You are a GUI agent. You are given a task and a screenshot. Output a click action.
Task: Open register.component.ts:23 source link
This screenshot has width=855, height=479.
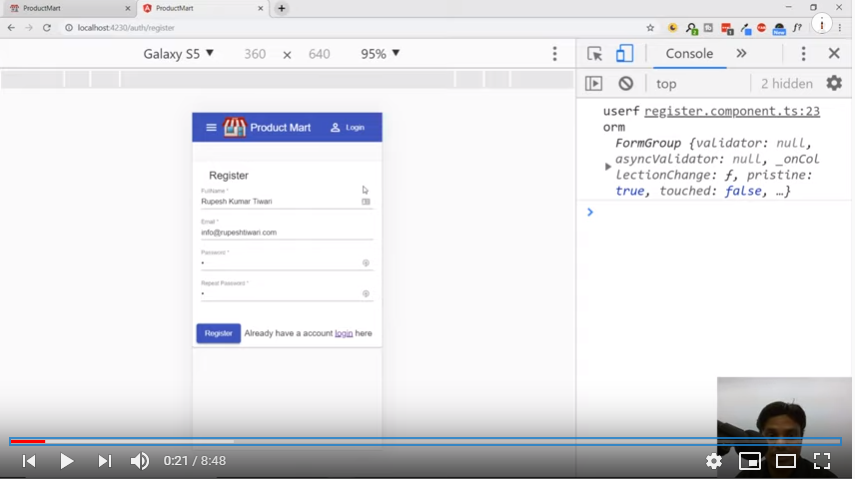click(x=732, y=112)
